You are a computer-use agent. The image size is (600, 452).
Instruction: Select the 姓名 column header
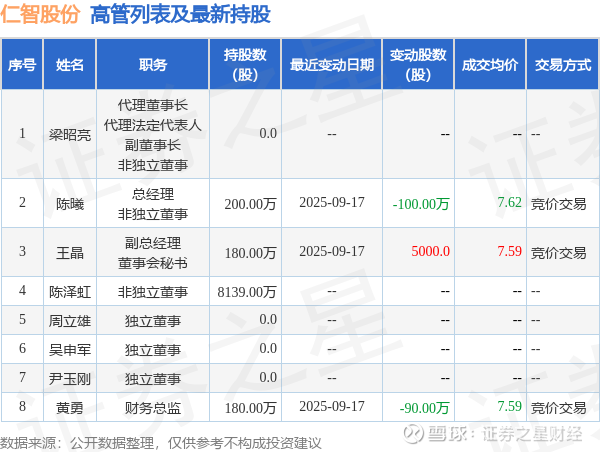coord(70,65)
